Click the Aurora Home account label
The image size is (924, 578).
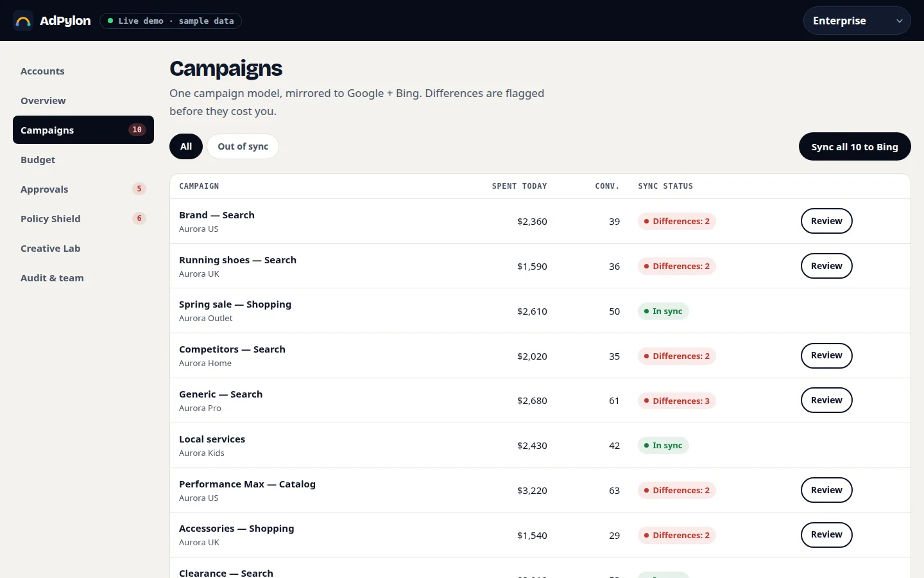click(205, 363)
